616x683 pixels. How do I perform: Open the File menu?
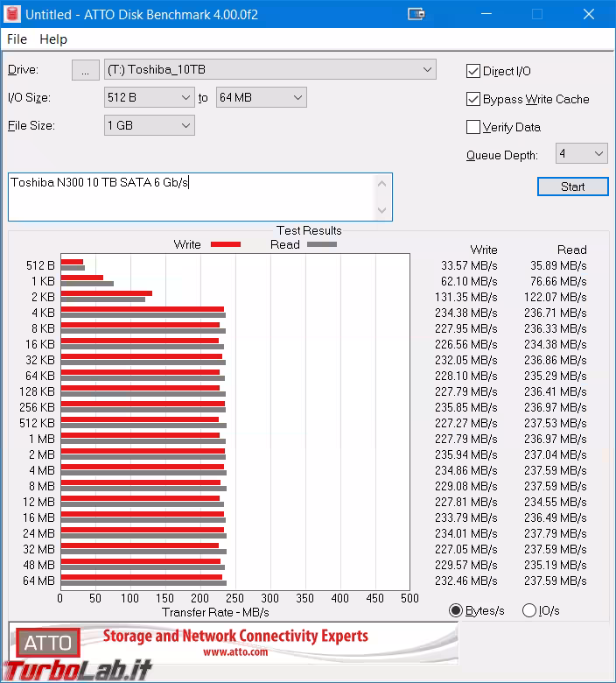(x=17, y=39)
